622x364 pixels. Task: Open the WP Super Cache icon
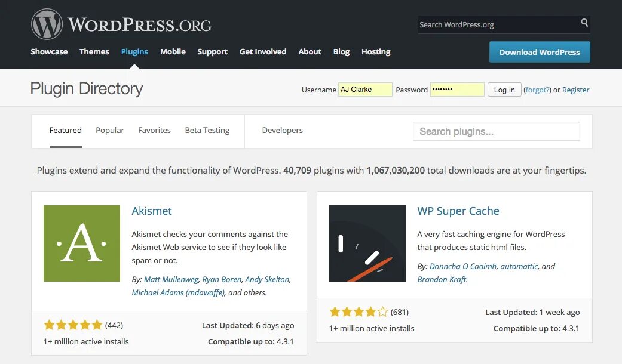tap(367, 243)
